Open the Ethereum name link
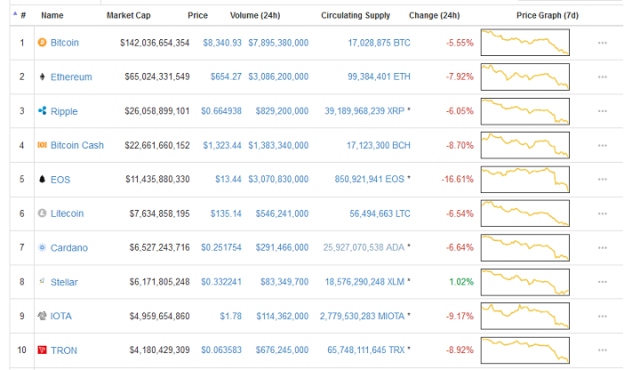The width and height of the screenshot is (640, 370). point(71,77)
